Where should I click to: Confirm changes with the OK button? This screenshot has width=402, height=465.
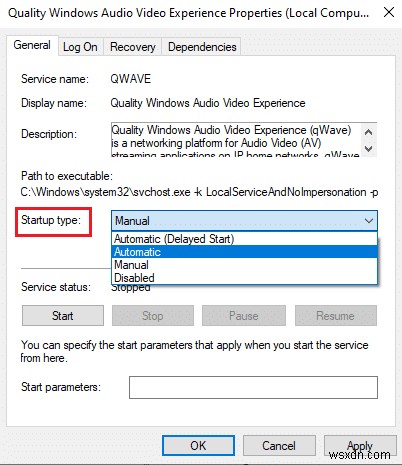coord(198,445)
